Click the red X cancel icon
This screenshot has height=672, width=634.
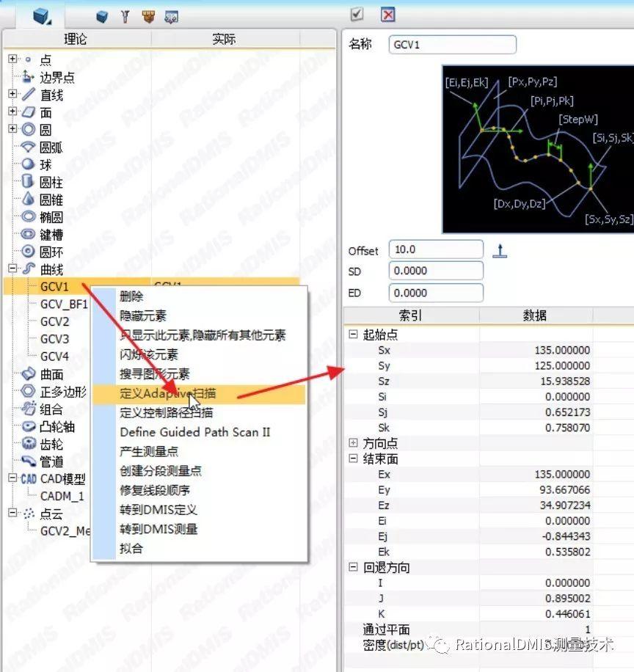(x=388, y=14)
